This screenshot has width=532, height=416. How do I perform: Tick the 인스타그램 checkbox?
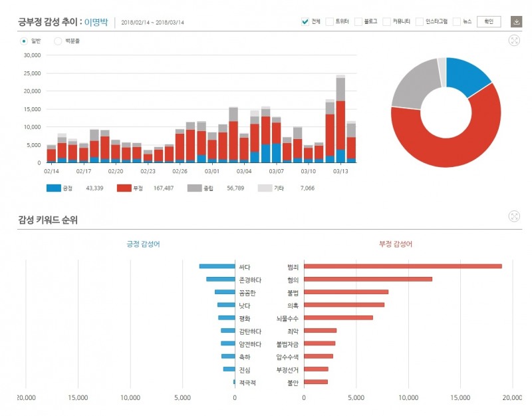420,21
